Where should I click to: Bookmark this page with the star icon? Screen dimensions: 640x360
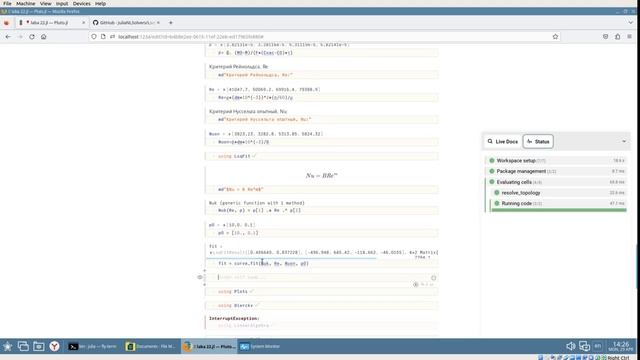tap(555, 37)
